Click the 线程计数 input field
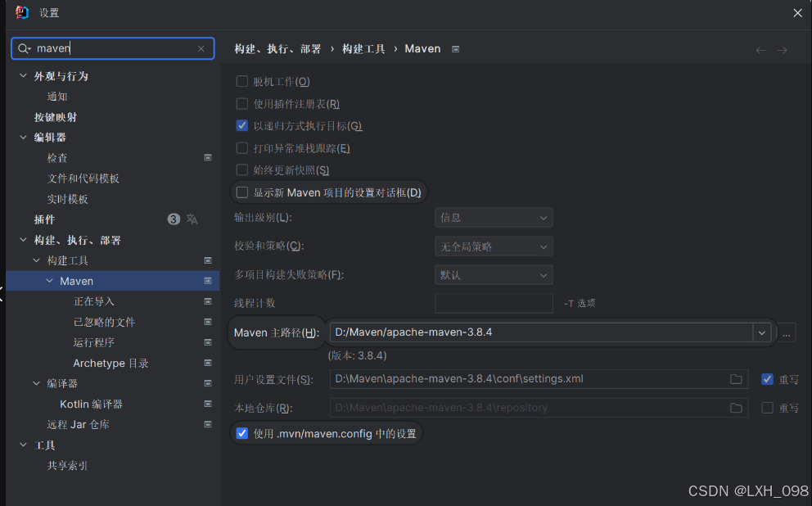The width and height of the screenshot is (812, 506). (x=494, y=304)
